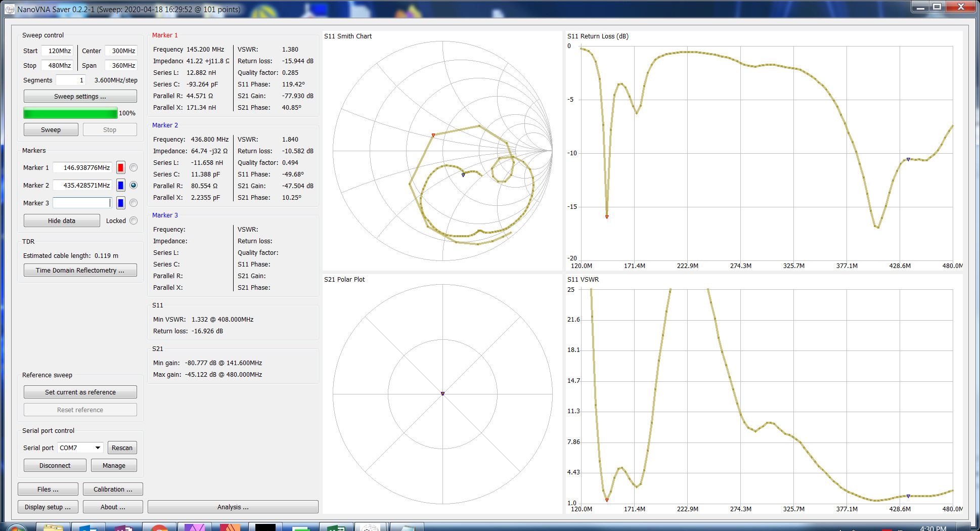Open Marker 2 blue color picker
This screenshot has height=531, width=980.
point(121,186)
